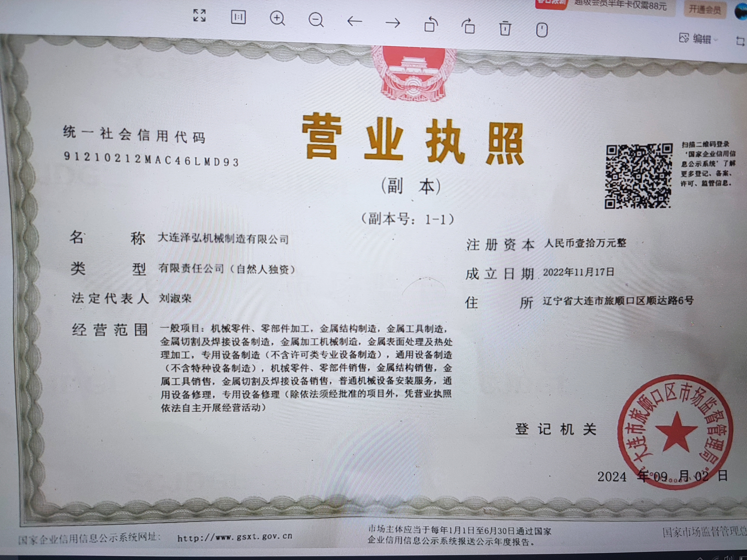
Task: Click the user avatar in top corner
Action: (741, 12)
